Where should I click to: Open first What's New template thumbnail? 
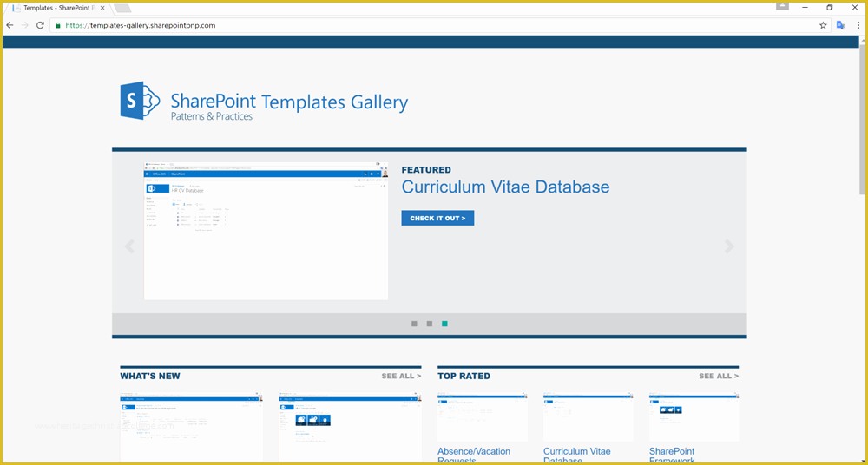(192, 428)
